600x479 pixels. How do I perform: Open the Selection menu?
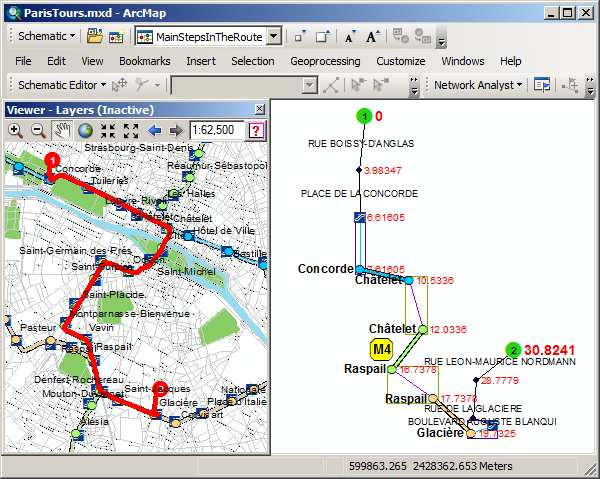coord(253,61)
